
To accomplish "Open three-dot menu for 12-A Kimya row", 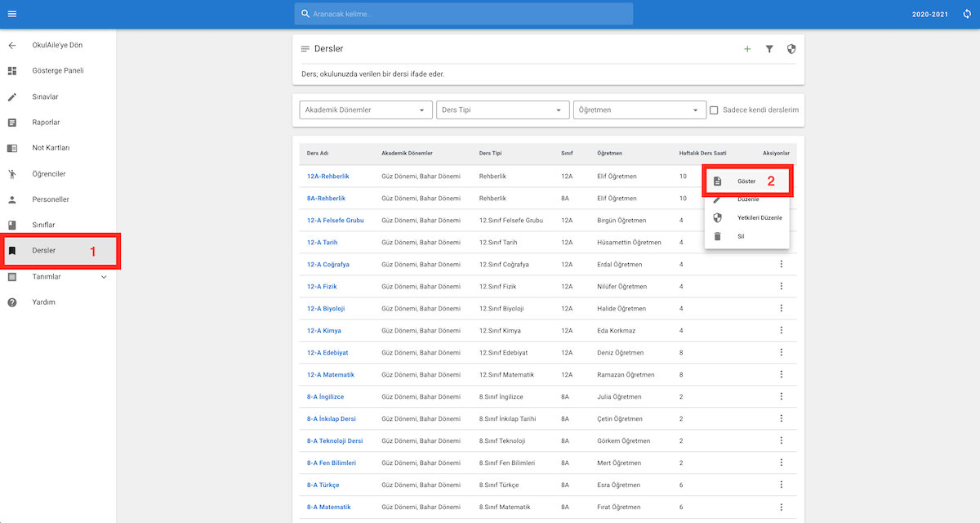I will pos(782,330).
